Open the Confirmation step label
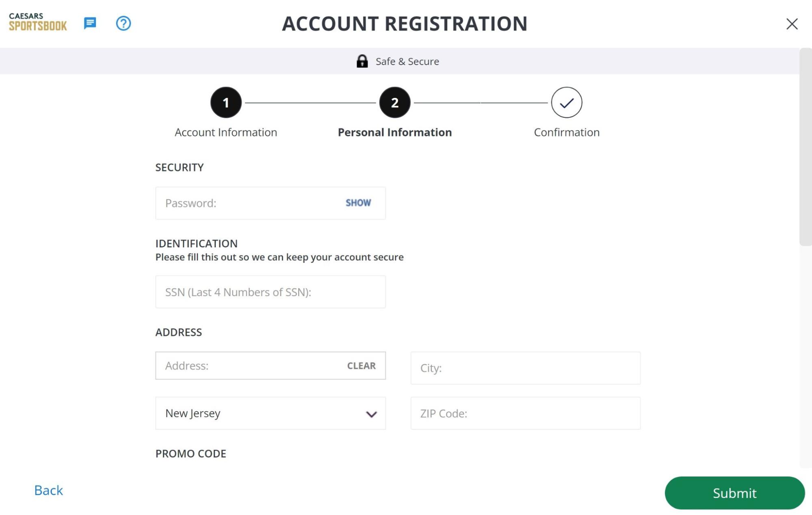 566,132
